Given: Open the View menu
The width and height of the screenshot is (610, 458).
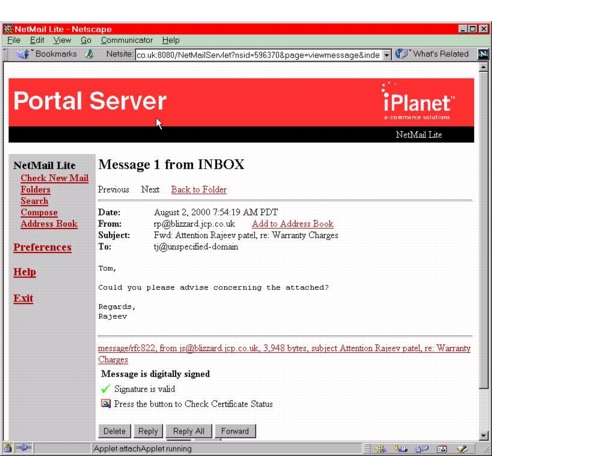Looking at the screenshot, I should (x=62, y=40).
